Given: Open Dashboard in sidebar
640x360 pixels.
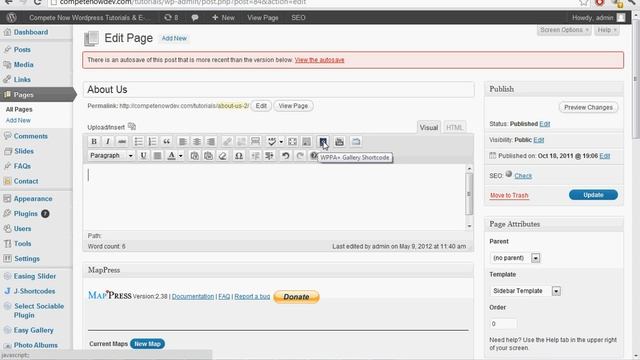Looking at the screenshot, I should point(31,32).
